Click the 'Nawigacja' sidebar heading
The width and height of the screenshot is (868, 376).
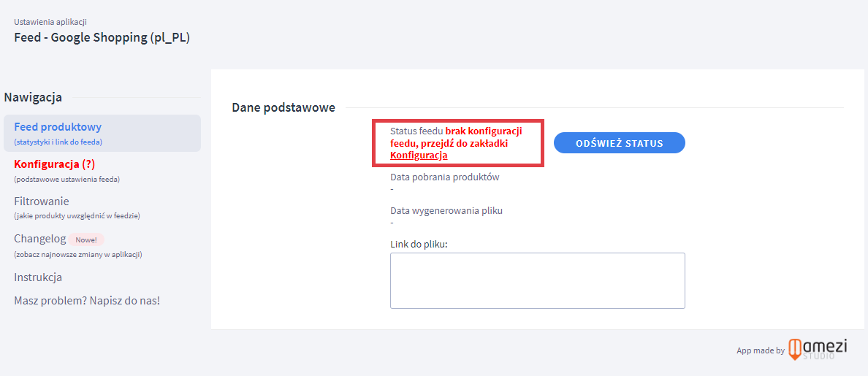[33, 97]
